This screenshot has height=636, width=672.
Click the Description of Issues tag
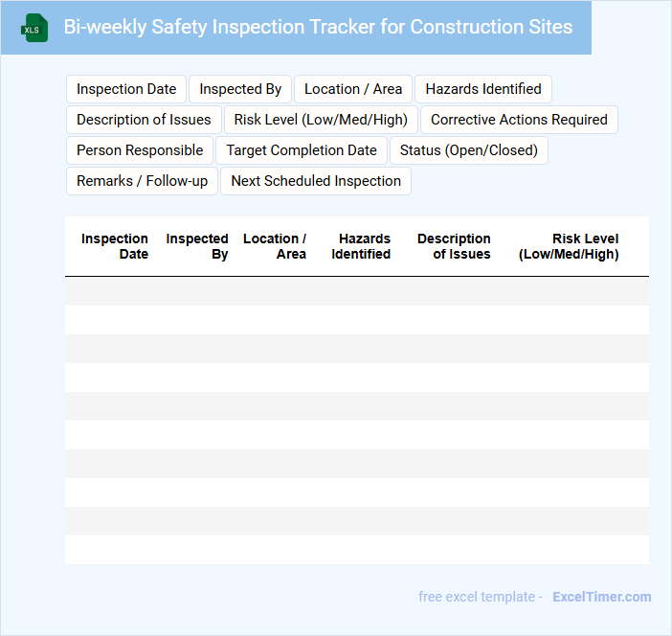[x=144, y=120]
